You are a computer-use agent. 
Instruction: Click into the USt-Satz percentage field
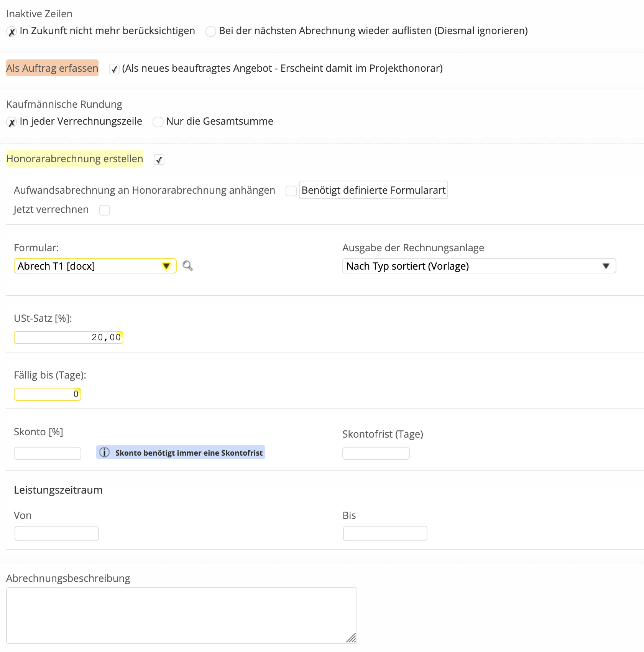pos(69,338)
